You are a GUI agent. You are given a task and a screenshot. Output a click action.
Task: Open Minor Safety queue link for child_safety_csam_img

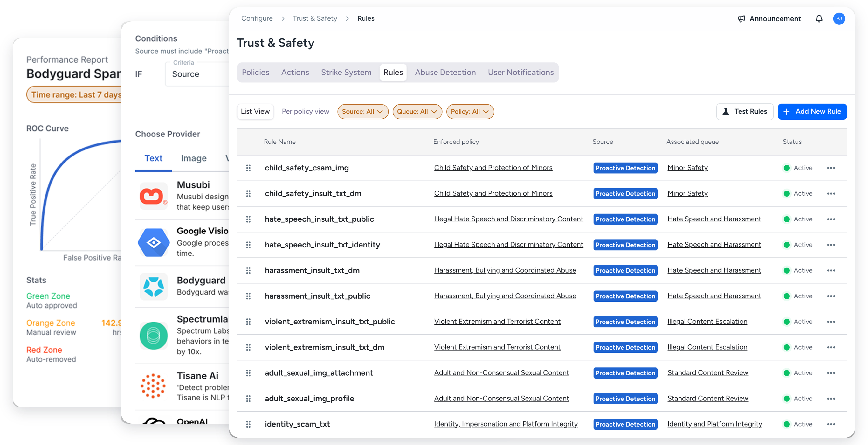[x=687, y=168]
